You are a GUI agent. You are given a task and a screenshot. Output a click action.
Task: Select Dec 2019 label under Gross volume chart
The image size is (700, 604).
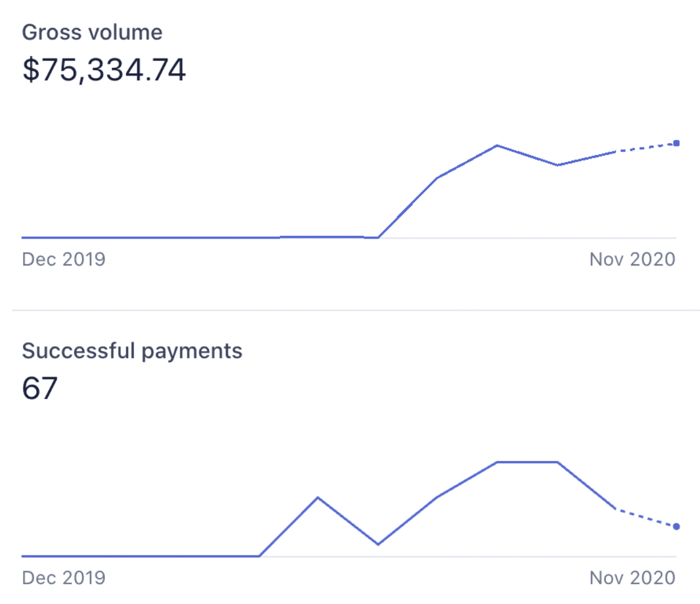[63, 259]
